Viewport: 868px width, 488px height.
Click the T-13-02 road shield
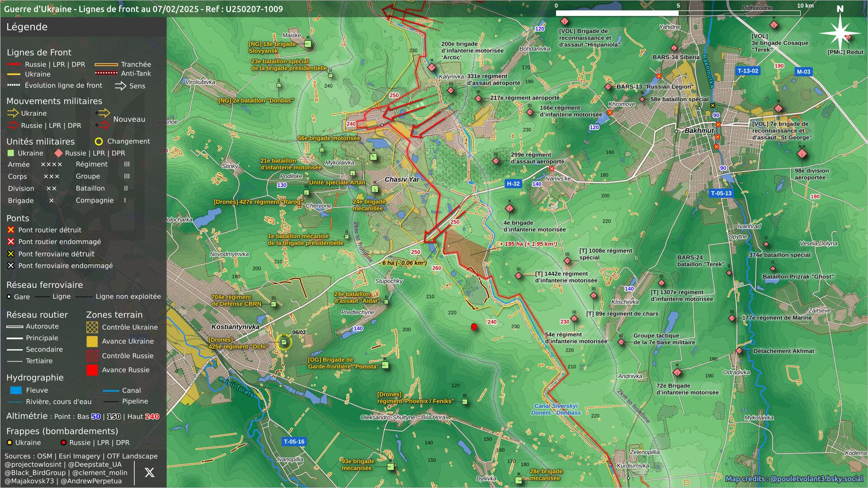pos(748,70)
